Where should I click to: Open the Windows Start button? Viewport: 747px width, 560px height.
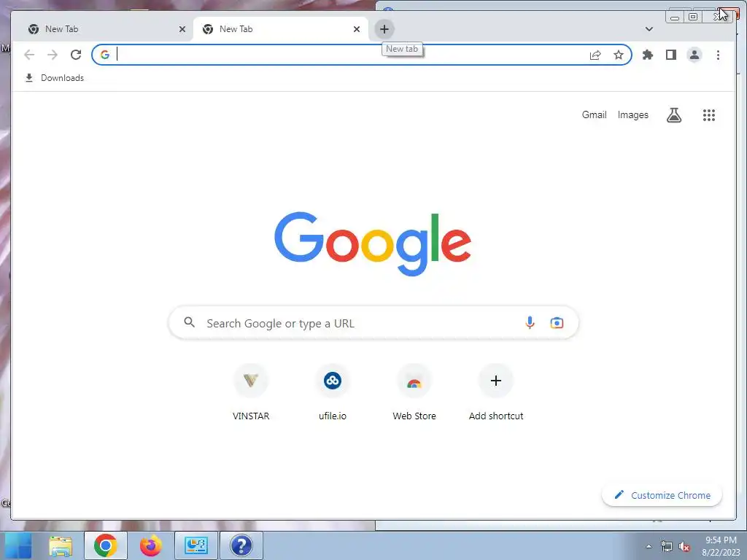(18, 545)
